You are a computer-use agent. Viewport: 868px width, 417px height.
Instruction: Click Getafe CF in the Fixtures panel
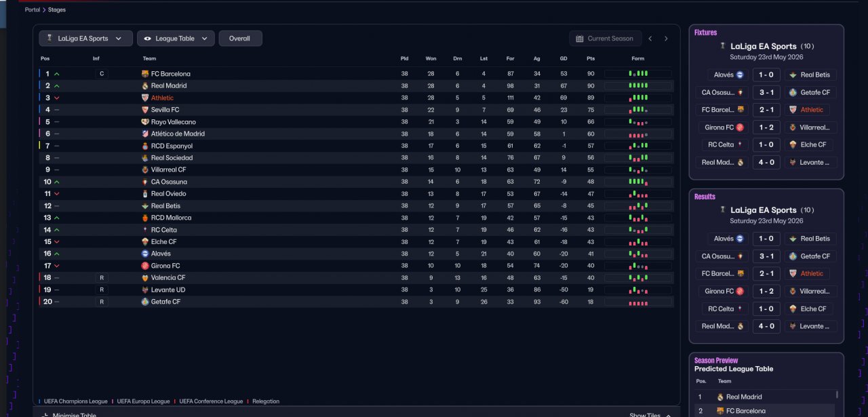[x=811, y=92]
